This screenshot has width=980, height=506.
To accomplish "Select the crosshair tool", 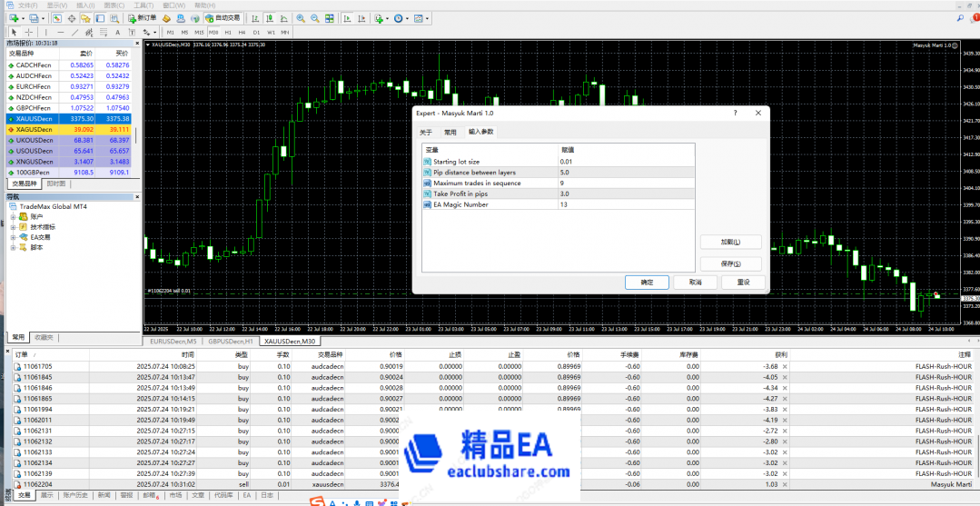I will point(29,32).
